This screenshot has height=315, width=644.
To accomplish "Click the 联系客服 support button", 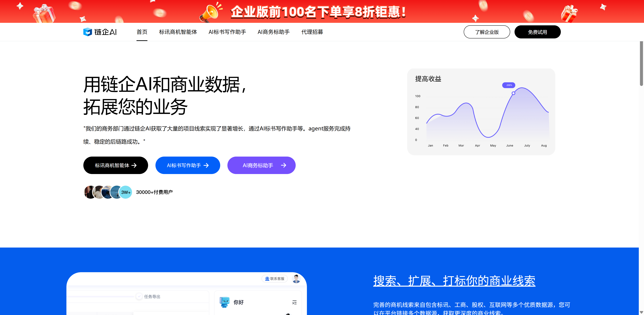I will click(x=275, y=278).
